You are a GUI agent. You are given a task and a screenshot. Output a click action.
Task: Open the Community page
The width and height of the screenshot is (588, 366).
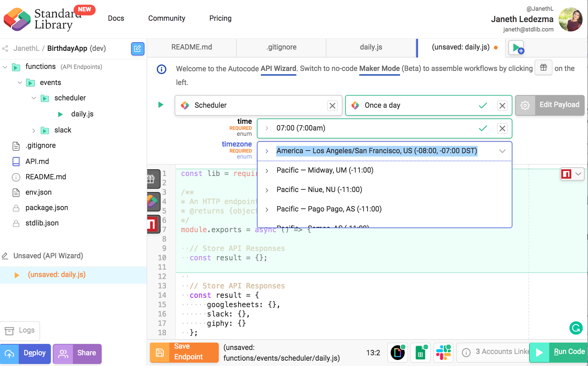[x=167, y=18]
